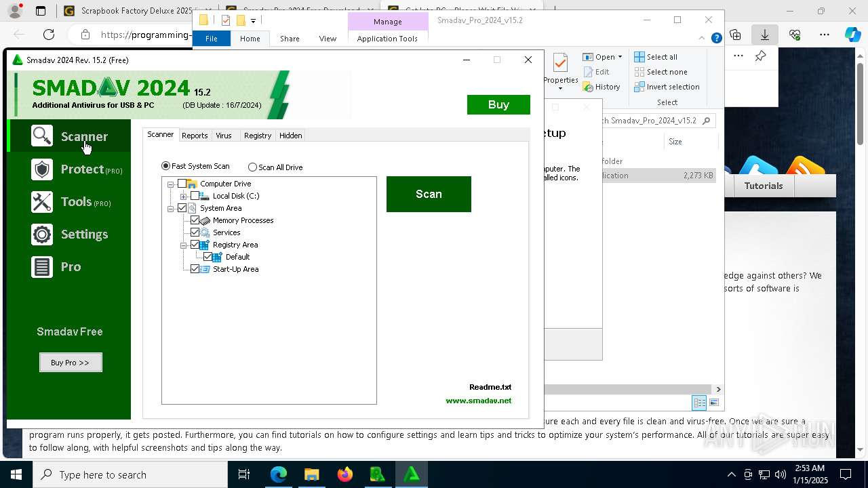The image size is (868, 488).
Task: Switch to the Reports tab
Action: coord(195,136)
